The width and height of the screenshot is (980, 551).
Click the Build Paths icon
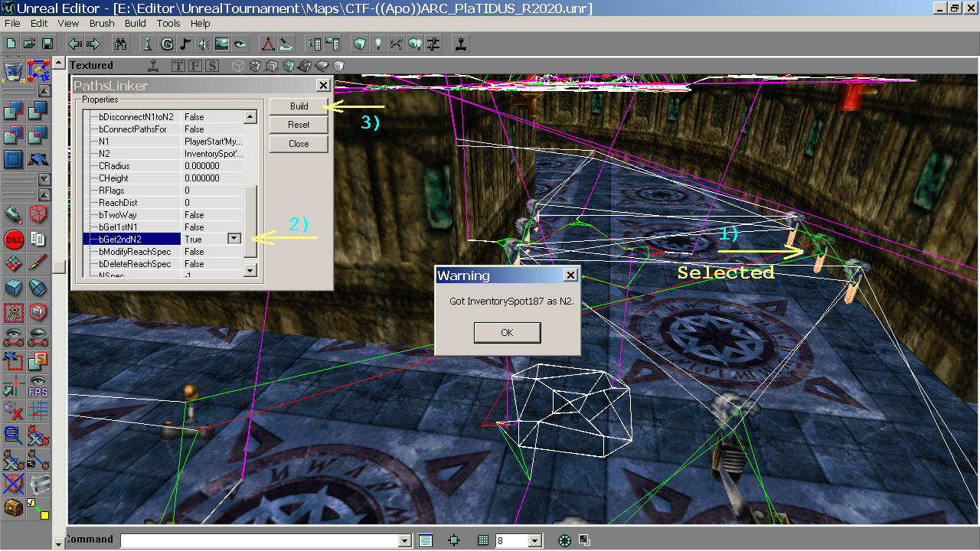pyautogui.click(x=396, y=44)
